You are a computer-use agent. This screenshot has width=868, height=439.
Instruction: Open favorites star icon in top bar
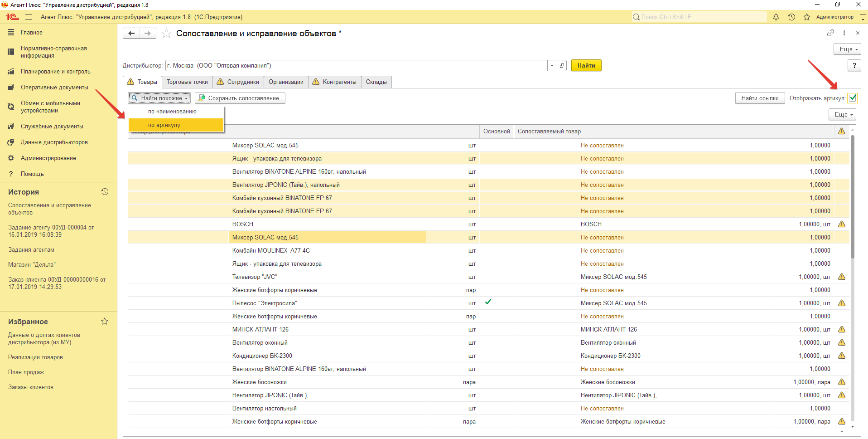point(807,17)
